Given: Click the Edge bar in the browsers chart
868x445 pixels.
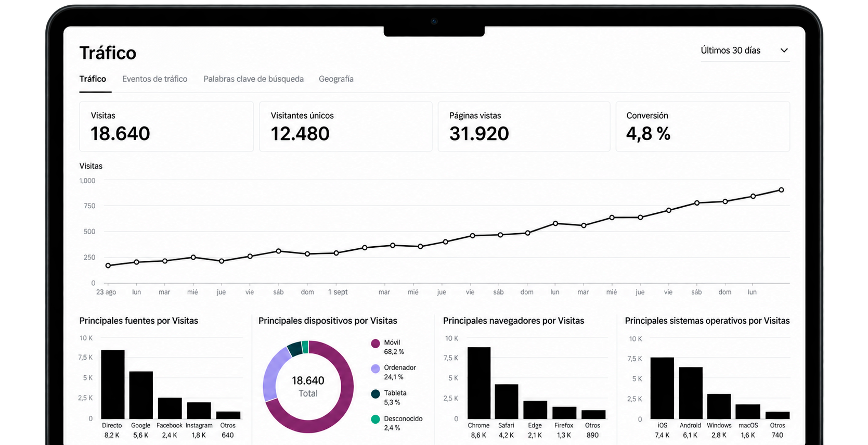Looking at the screenshot, I should tap(535, 410).
